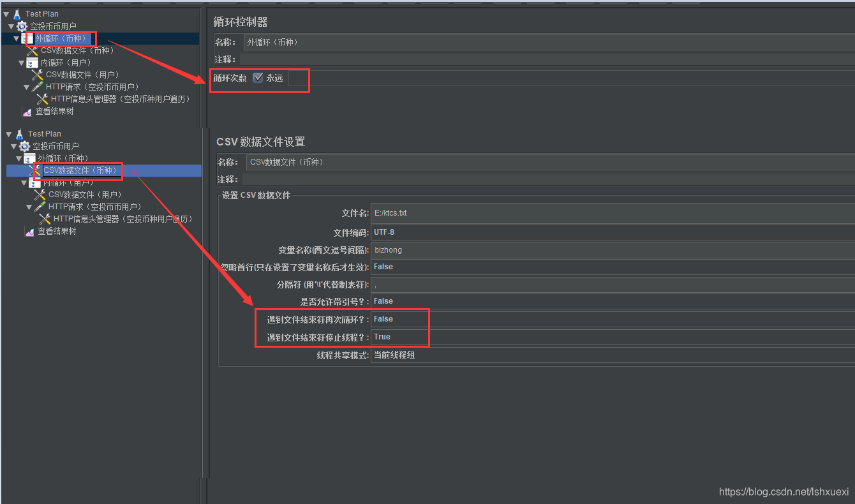This screenshot has height=504, width=855.
Task: Collapse 外循环（币种） in the tree beside CSV 数据文件设置
Action: [x=19, y=159]
